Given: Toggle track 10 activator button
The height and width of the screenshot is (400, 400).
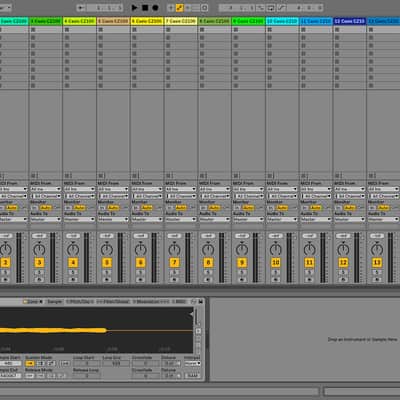Looking at the screenshot, I should coord(276,263).
